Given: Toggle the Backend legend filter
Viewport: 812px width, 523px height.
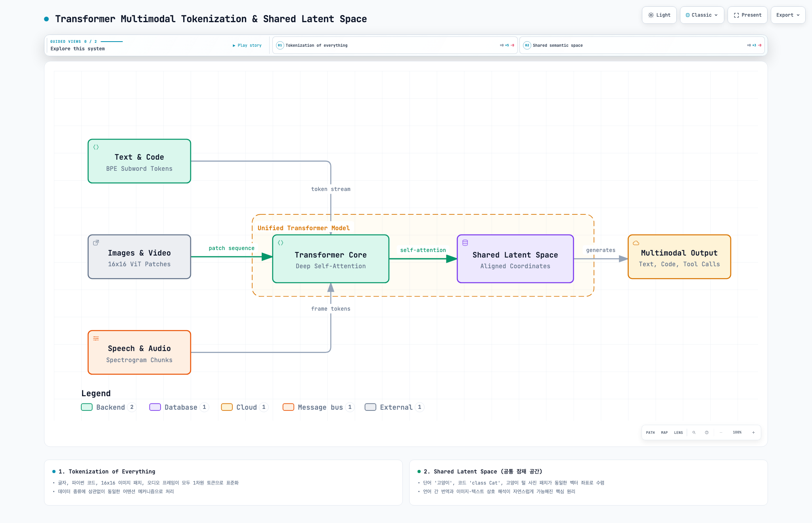Looking at the screenshot, I should click(x=109, y=407).
